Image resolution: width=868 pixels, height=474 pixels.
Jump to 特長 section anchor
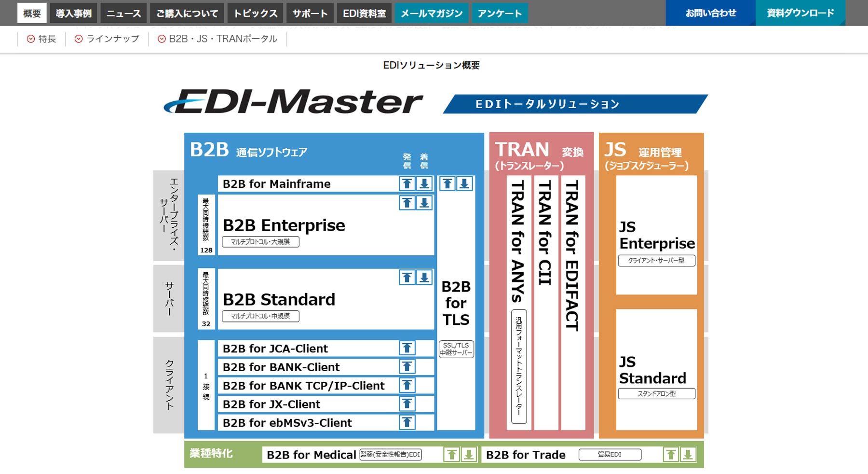coord(41,39)
